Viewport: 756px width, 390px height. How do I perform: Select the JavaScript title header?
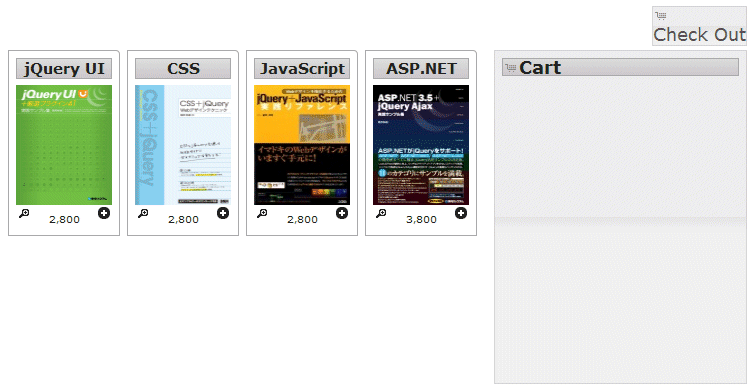coord(302,68)
